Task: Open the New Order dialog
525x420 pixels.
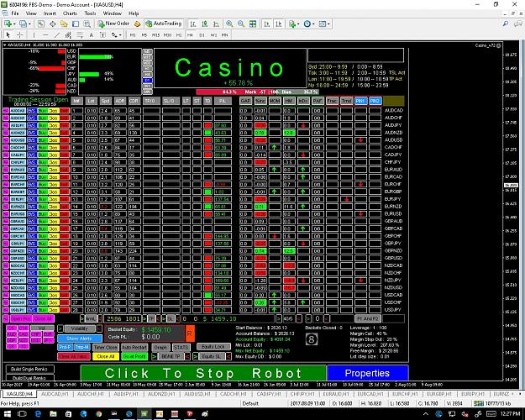Action: pos(113,24)
